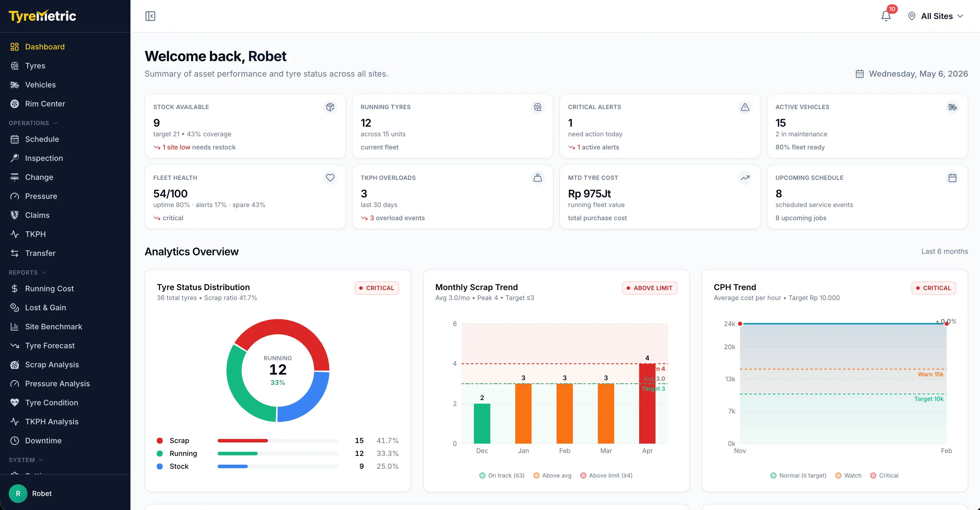
Task: Click the Active Vehicles truck icon
Action: pos(952,107)
